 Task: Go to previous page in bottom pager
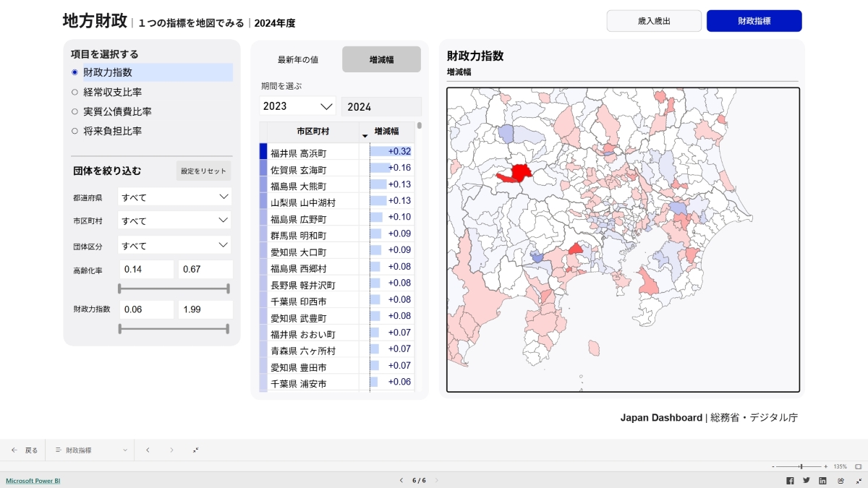(x=401, y=481)
